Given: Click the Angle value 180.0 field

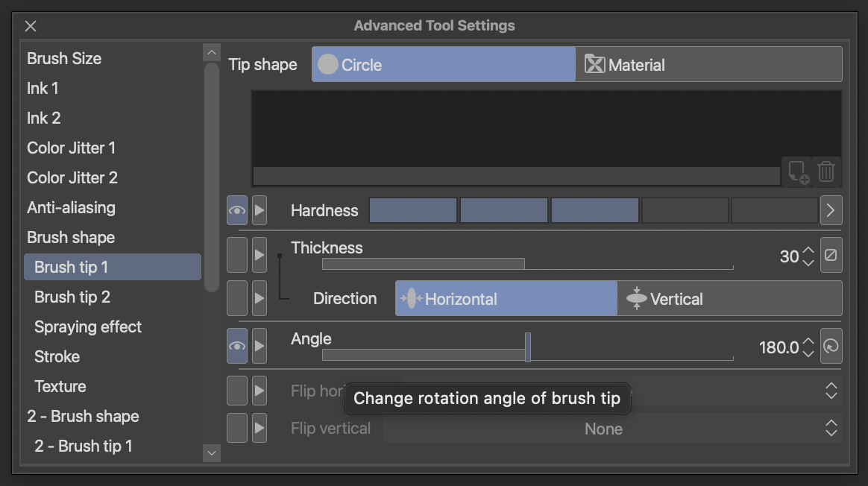Looking at the screenshot, I should [x=779, y=347].
